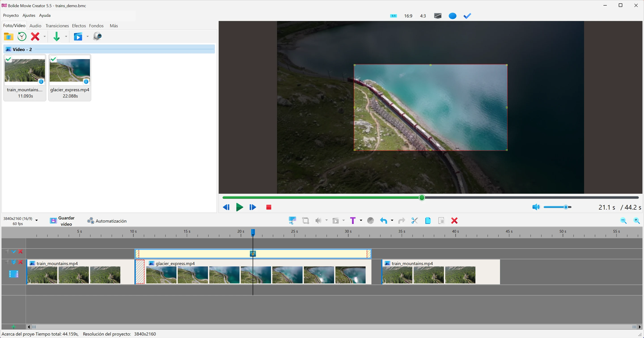
Task: Click the recent files clock icon
Action: click(22, 36)
